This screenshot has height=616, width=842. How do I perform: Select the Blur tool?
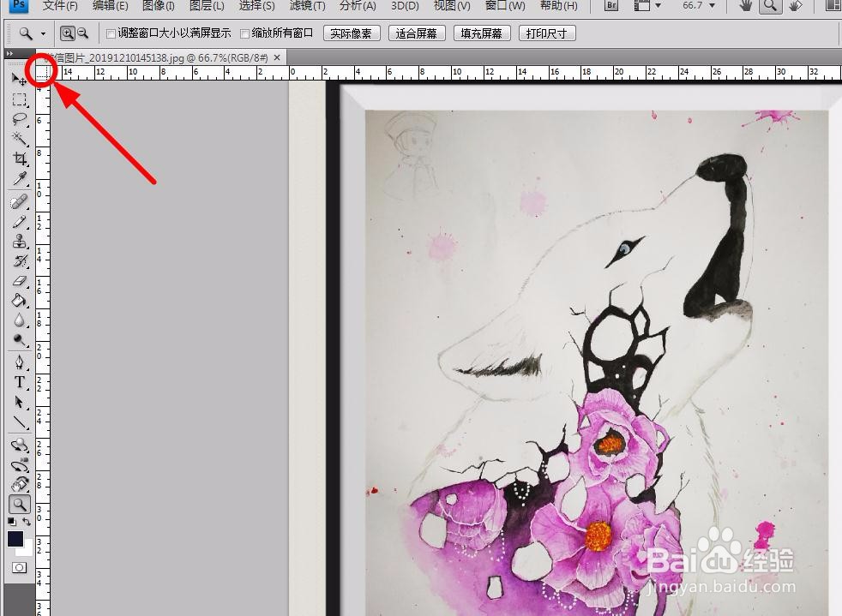point(20,320)
